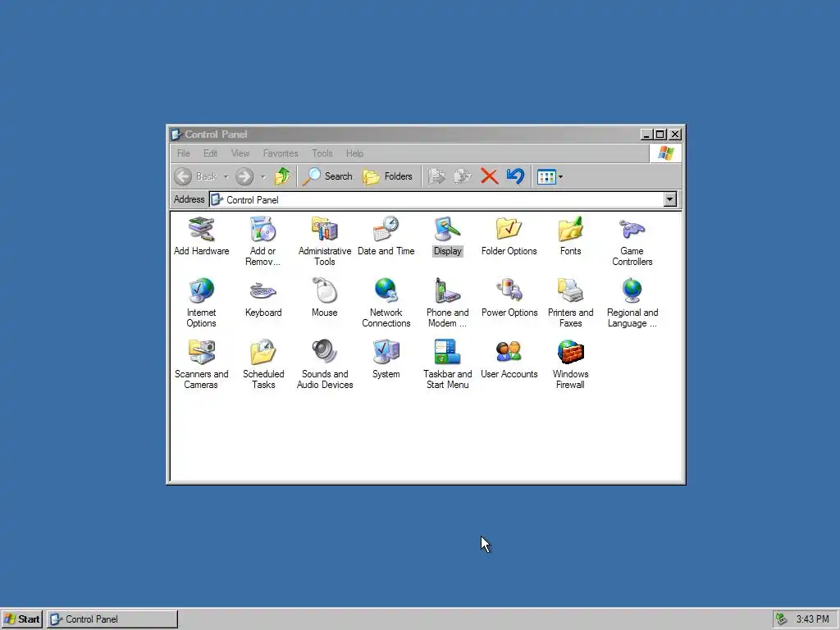Click the red Delete toolbar icon

(489, 176)
